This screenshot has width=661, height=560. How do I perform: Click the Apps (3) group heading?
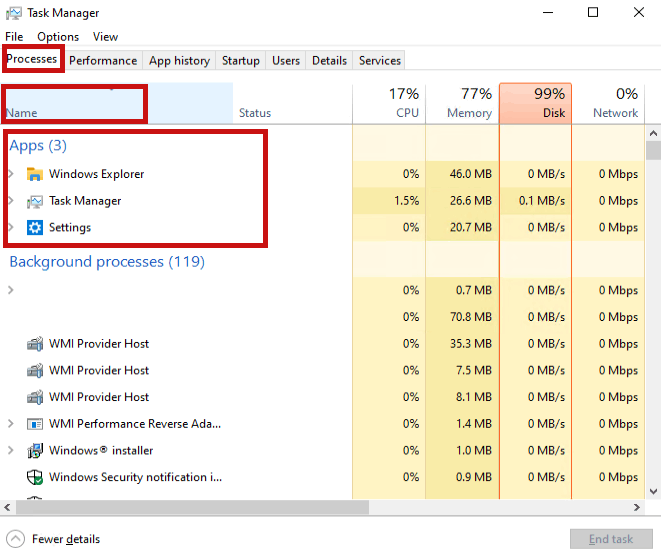38,145
